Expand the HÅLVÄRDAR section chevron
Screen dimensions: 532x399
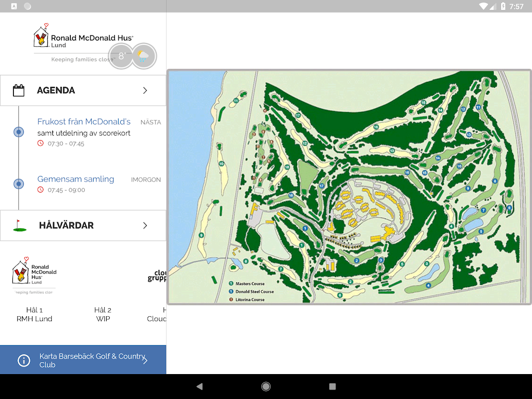tap(145, 225)
